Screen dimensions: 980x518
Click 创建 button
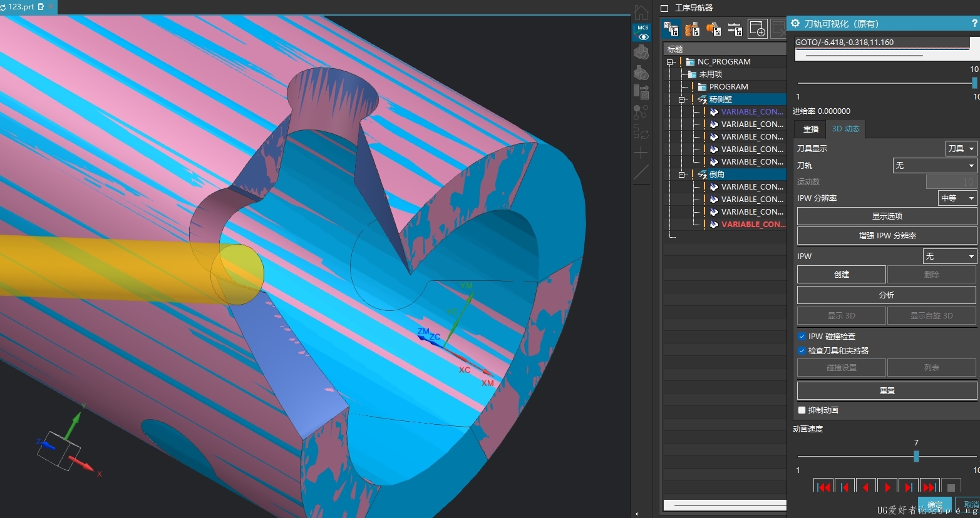842,274
